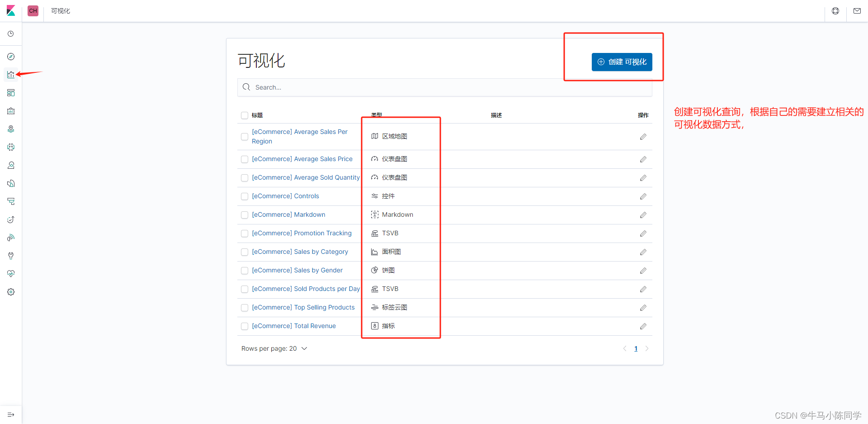Open Machine Learning icon in sidebar
Screen dimensions: 868x424
point(11,147)
